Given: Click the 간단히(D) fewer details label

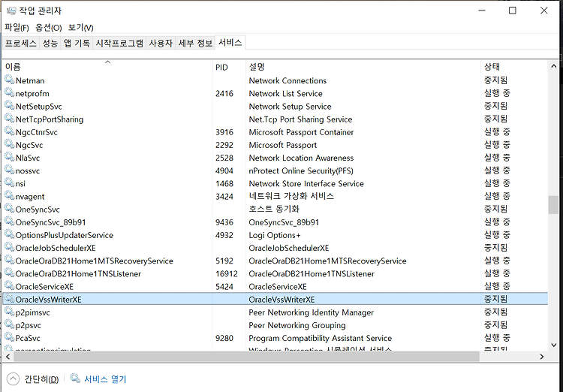Looking at the screenshot, I should [x=41, y=379].
